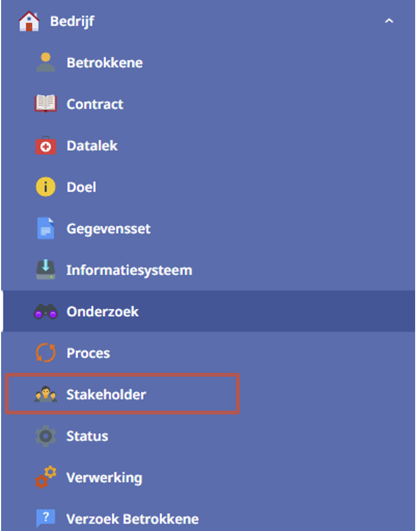Click the yellow Doel info icon
Viewport: 420px width, 531px height.
tap(46, 187)
